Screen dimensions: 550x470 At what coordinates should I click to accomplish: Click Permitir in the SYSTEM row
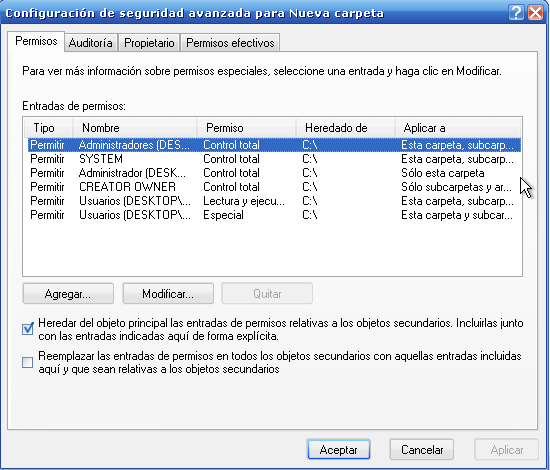point(47,159)
